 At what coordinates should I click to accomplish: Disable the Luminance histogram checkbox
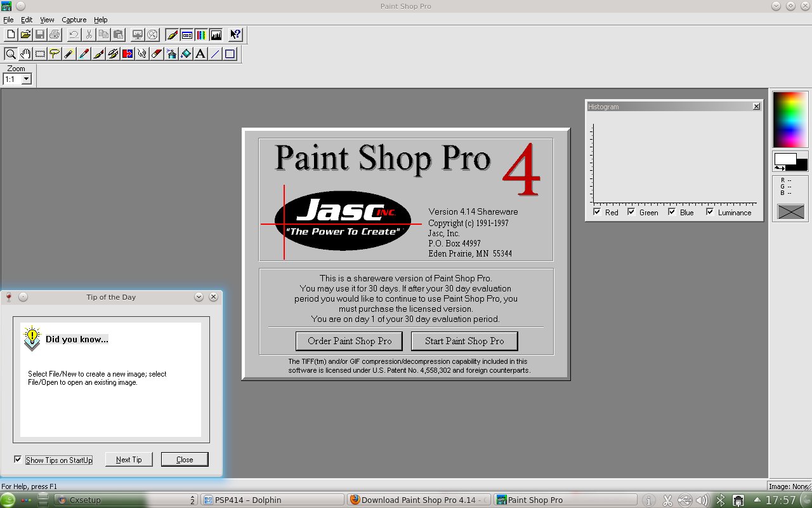(x=710, y=212)
